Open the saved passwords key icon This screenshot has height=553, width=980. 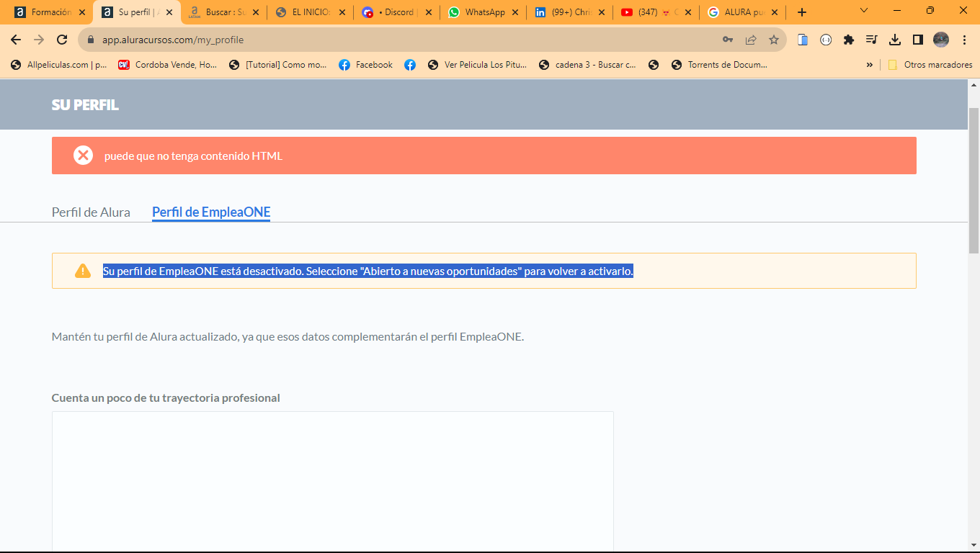point(728,40)
